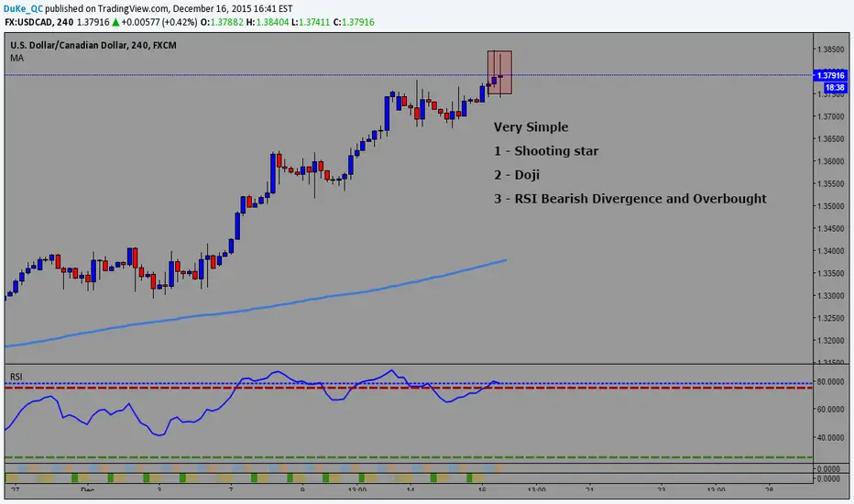854x504 pixels.
Task: Click the 1.34000 price axis label
Action: (x=830, y=251)
